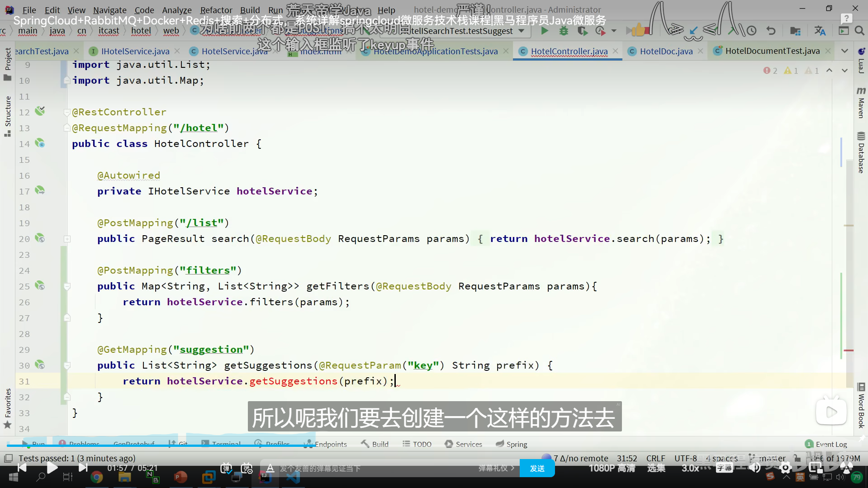
Task: Open Git history clock icon
Action: [x=751, y=31]
